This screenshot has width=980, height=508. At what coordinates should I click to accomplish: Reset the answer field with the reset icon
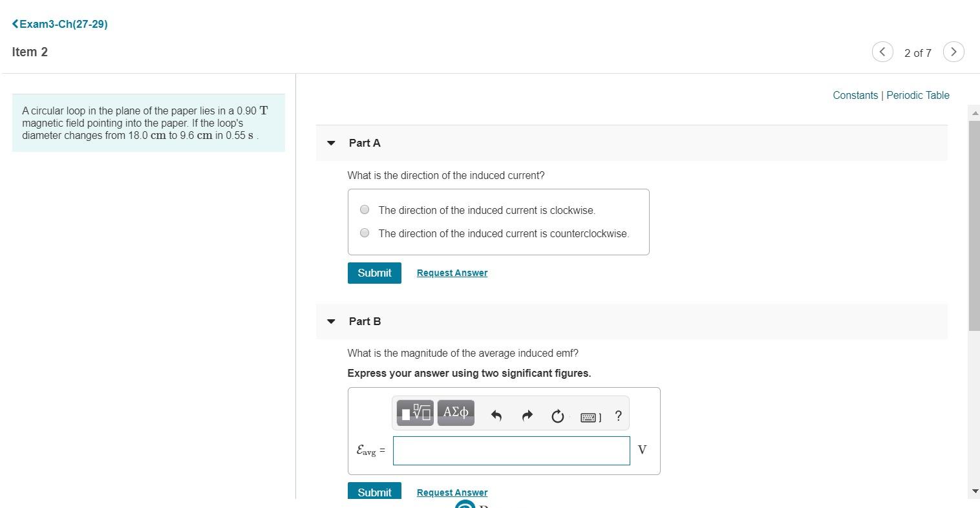click(x=557, y=416)
